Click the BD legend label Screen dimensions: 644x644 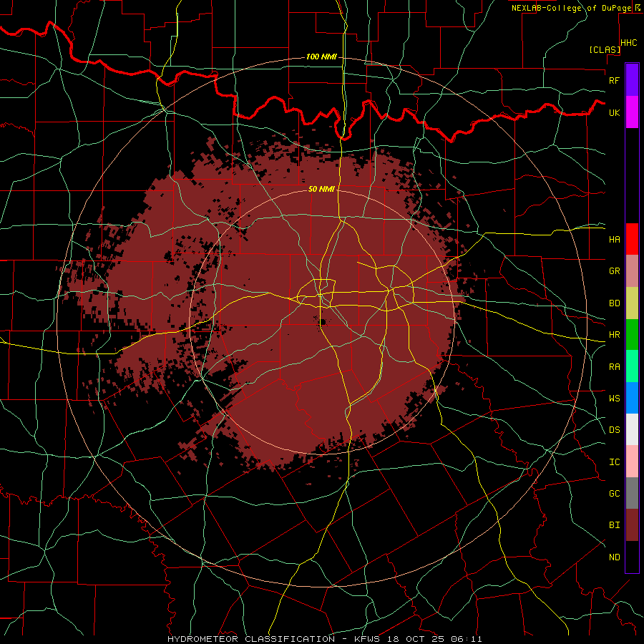click(x=615, y=303)
